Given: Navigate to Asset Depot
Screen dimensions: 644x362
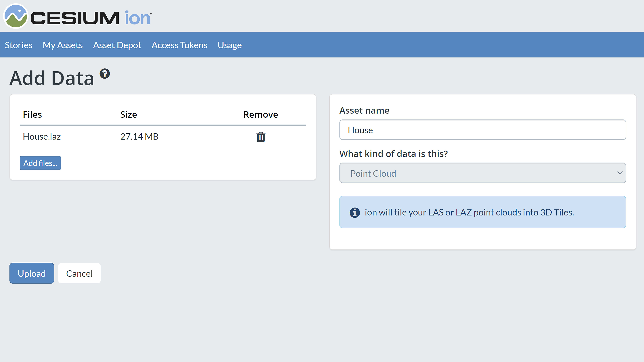Looking at the screenshot, I should pos(117,45).
